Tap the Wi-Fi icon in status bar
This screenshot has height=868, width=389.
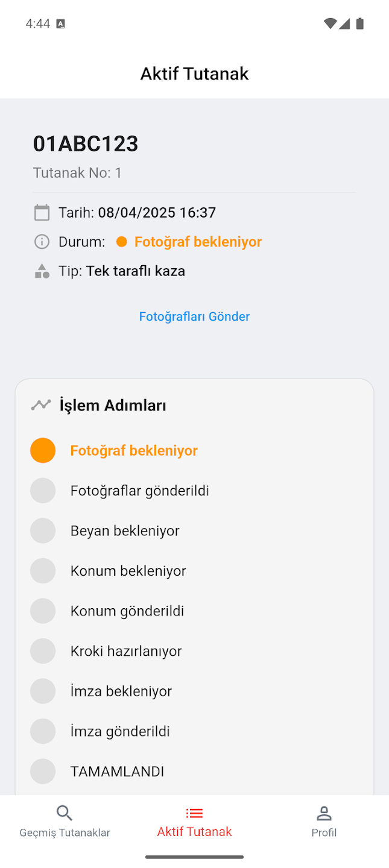(329, 24)
